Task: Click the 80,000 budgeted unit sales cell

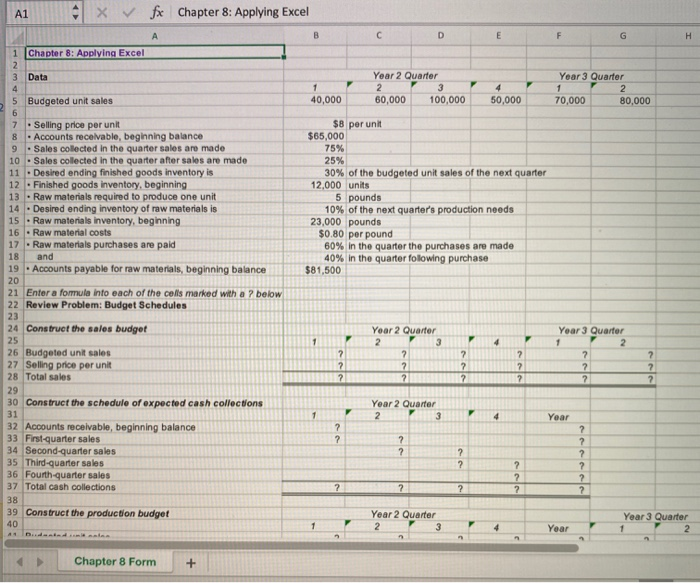Action: (x=623, y=101)
